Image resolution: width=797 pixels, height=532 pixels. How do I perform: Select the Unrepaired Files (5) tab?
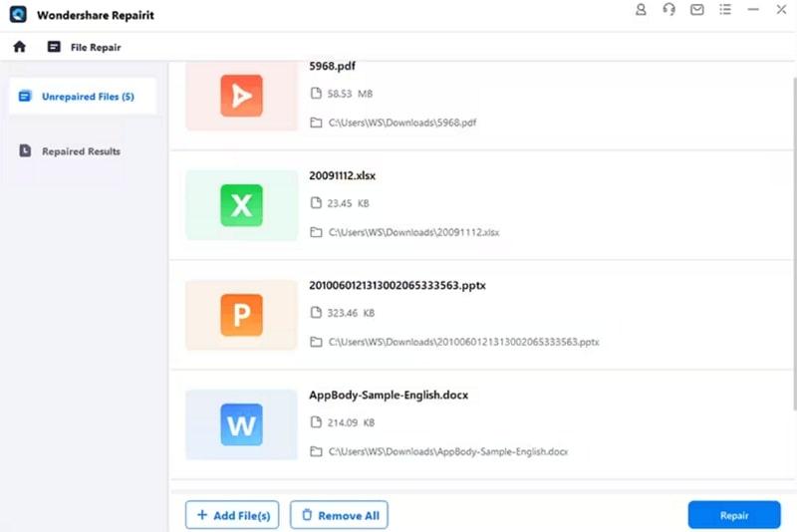(83, 96)
